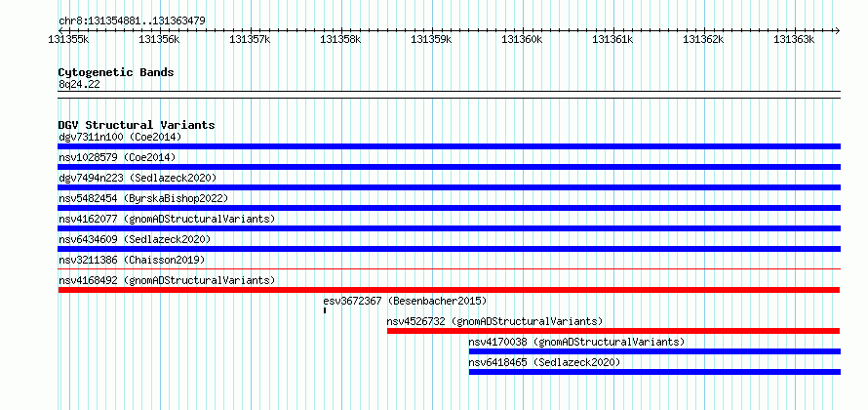Open nsv4526732 (gnomADStructuralVariants) label
The image size is (868, 410).
(494, 321)
